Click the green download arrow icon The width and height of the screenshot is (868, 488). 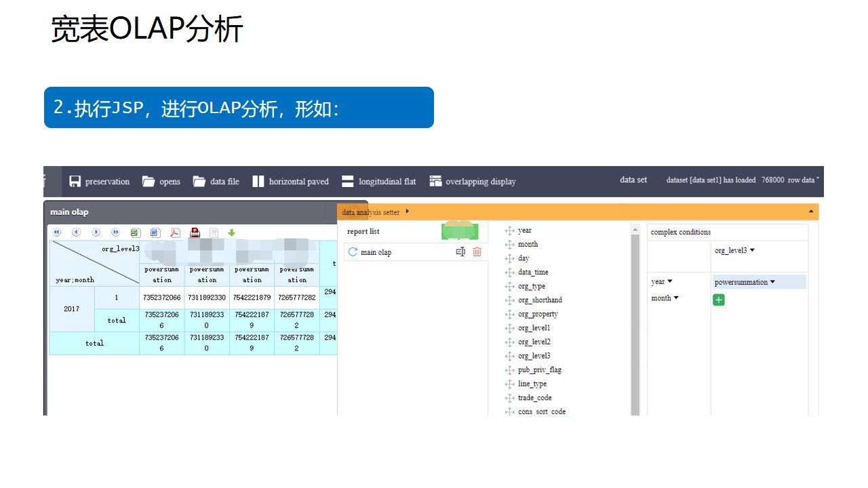click(231, 232)
